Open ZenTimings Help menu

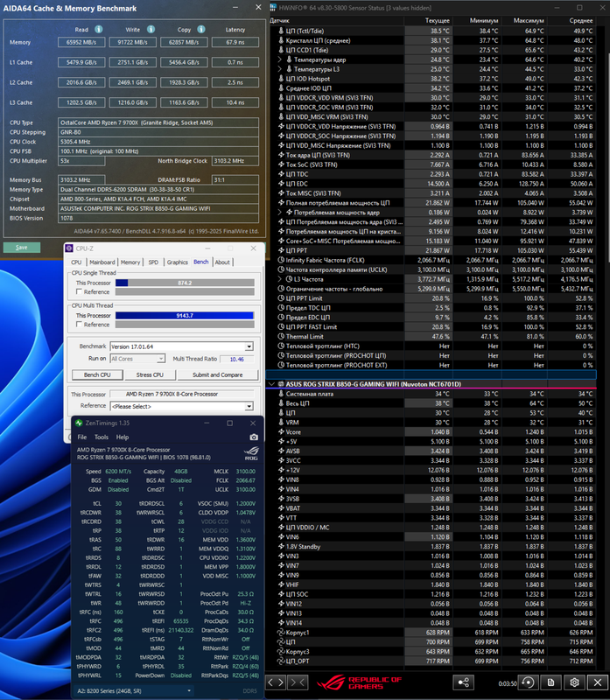pyautogui.click(x=123, y=437)
